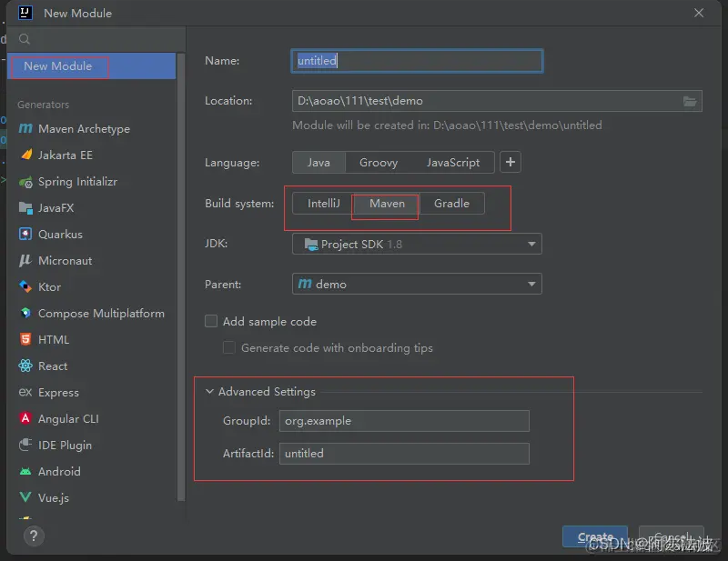Image resolution: width=728 pixels, height=561 pixels.
Task: Click the Create button
Action: pos(595,536)
